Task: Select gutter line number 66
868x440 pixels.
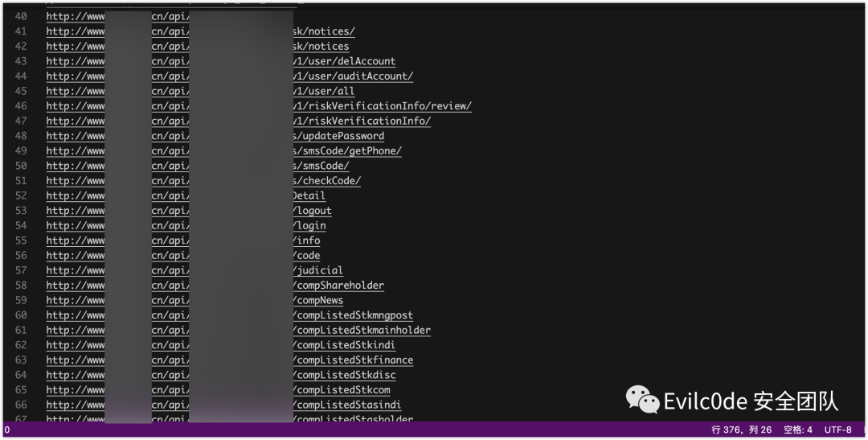Action: (20, 405)
